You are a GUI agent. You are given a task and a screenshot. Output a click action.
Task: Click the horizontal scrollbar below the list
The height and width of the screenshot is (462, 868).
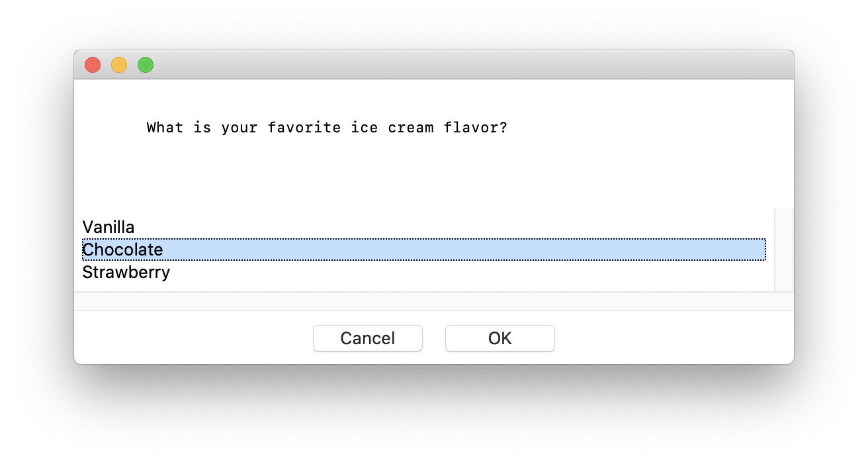[x=423, y=301]
